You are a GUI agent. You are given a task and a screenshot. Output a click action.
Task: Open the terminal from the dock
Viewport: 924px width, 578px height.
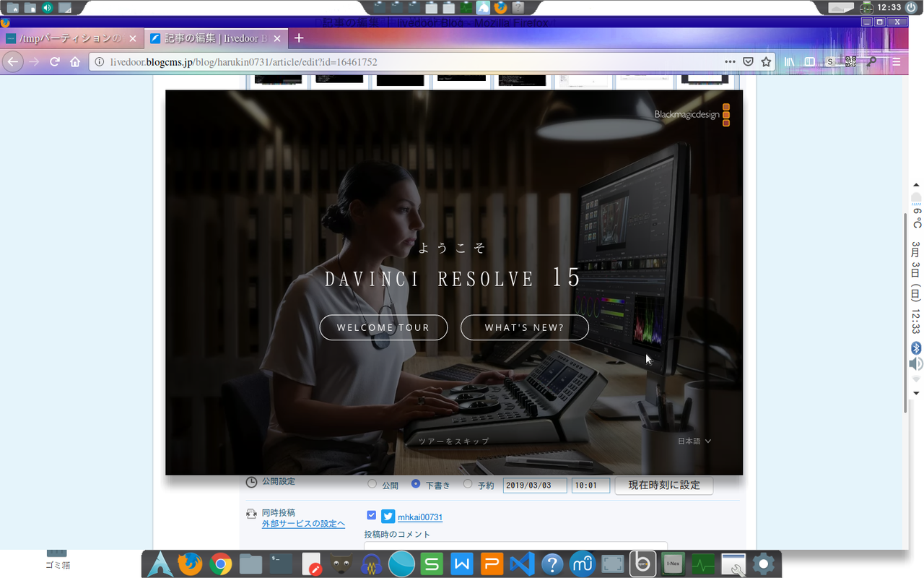pos(281,564)
